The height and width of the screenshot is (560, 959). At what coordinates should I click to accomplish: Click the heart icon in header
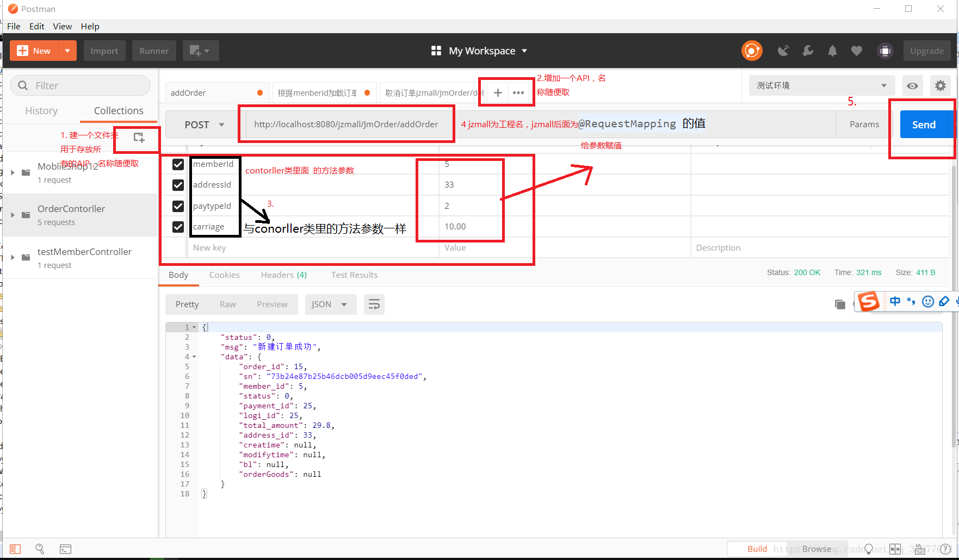tap(857, 51)
